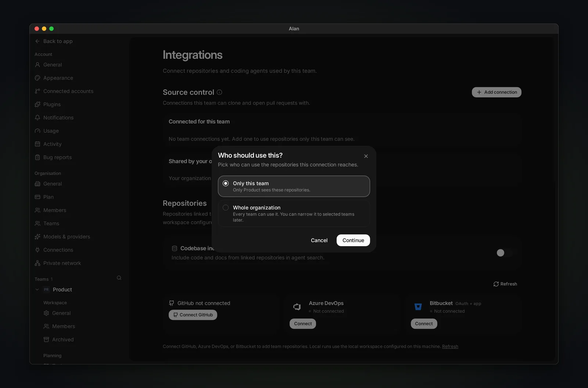Confirm with the Continue button
Screen dimensions: 588x388
coord(353,240)
